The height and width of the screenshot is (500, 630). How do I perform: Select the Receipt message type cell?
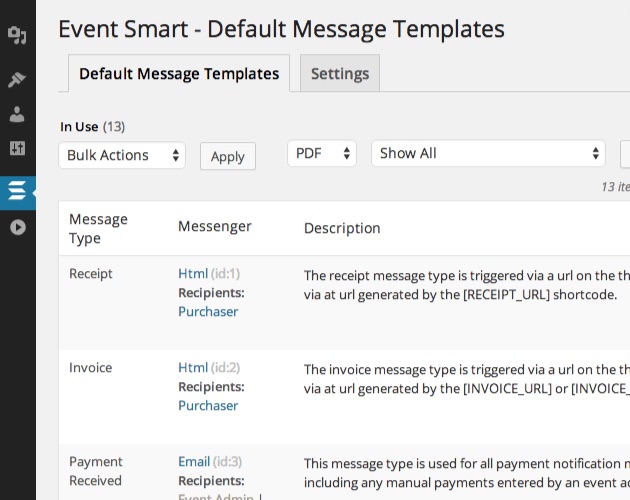coord(91,274)
